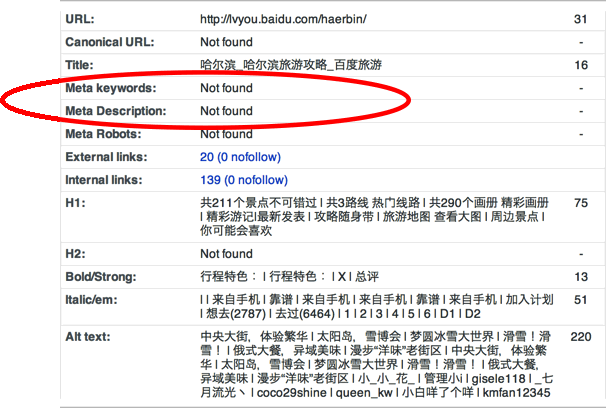Click the H1 value starting 共211个景点不可错过
The image size is (606, 408).
point(374,217)
